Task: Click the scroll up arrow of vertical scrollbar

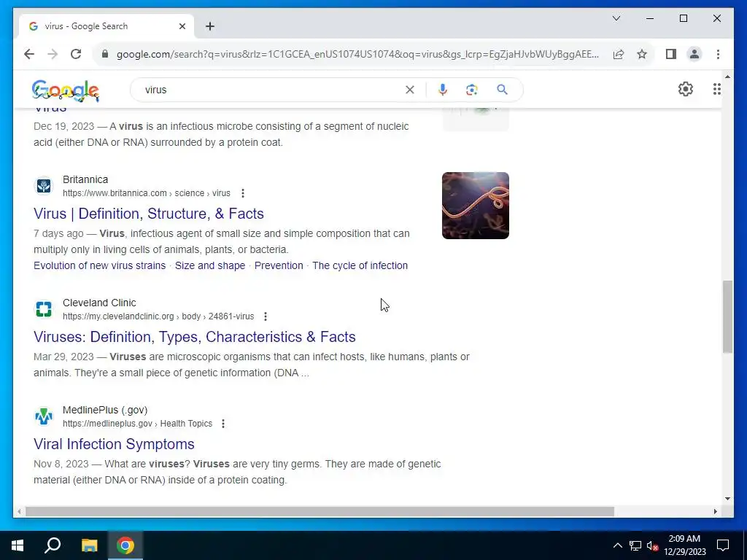Action: coord(727,76)
